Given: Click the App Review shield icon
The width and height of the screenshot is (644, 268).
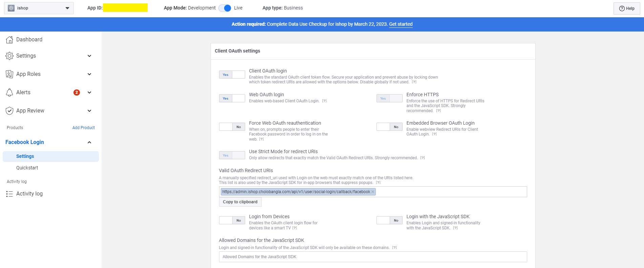Looking at the screenshot, I should click(9, 111).
